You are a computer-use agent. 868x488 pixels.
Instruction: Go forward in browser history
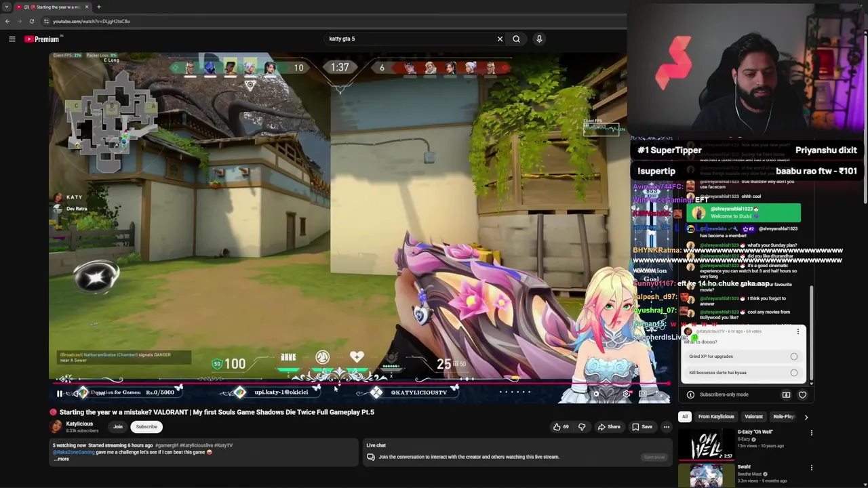[19, 21]
